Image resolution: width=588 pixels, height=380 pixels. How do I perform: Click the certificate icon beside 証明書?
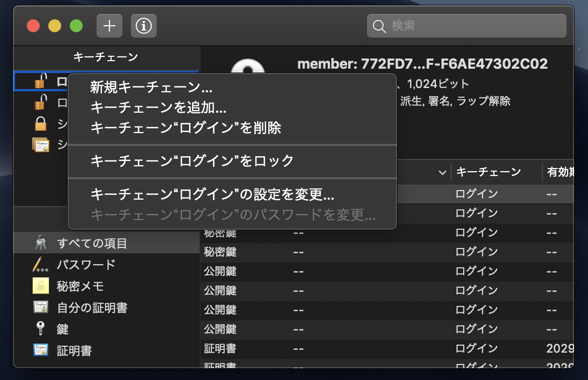(40, 350)
